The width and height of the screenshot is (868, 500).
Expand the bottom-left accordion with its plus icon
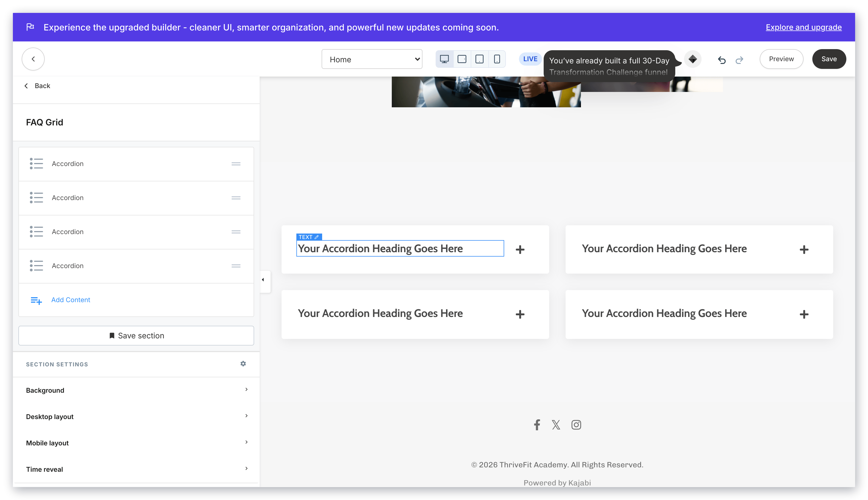(x=520, y=314)
